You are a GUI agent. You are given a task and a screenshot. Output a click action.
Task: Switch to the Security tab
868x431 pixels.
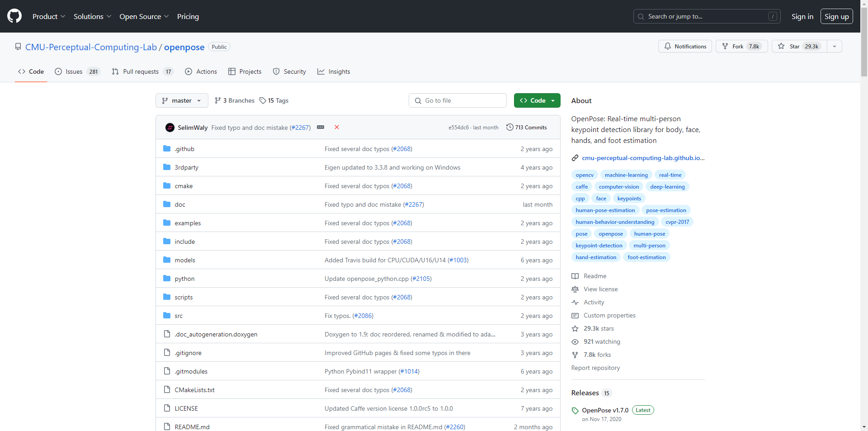point(289,71)
